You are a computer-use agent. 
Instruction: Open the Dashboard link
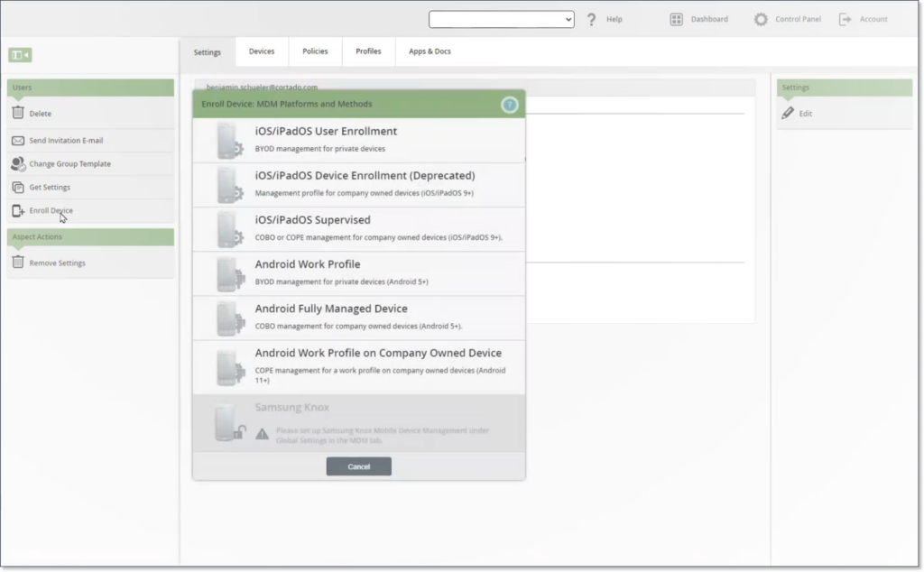click(709, 20)
